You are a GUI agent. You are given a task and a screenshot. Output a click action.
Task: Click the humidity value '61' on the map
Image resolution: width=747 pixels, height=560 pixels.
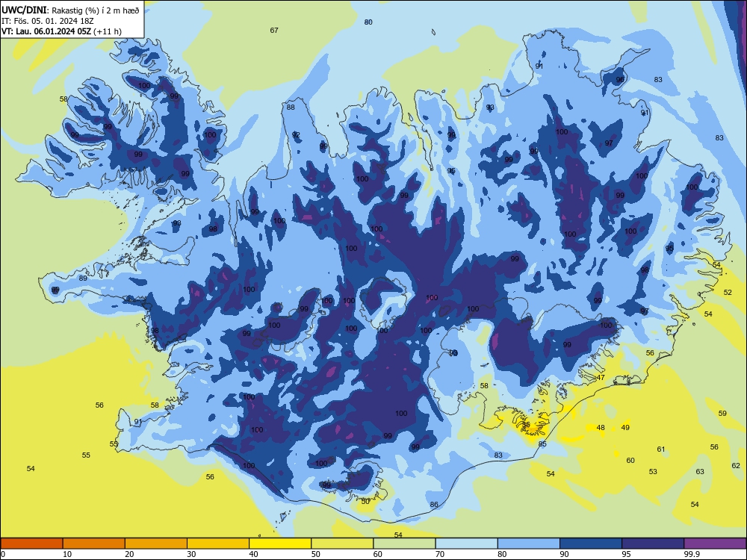click(661, 449)
